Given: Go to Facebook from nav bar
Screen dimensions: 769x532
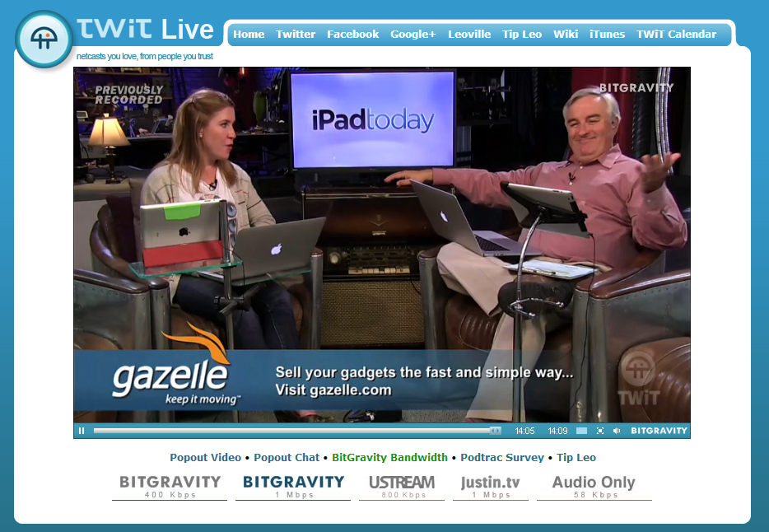Looking at the screenshot, I should tap(352, 35).
